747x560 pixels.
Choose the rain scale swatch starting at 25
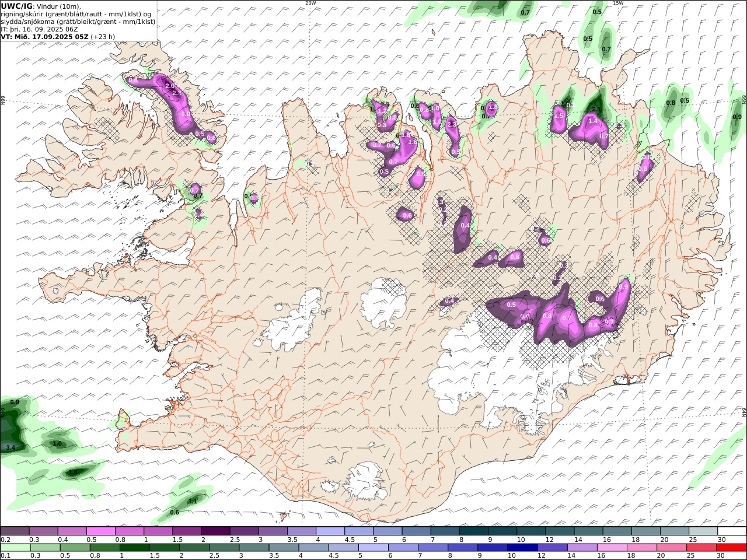[701, 547]
